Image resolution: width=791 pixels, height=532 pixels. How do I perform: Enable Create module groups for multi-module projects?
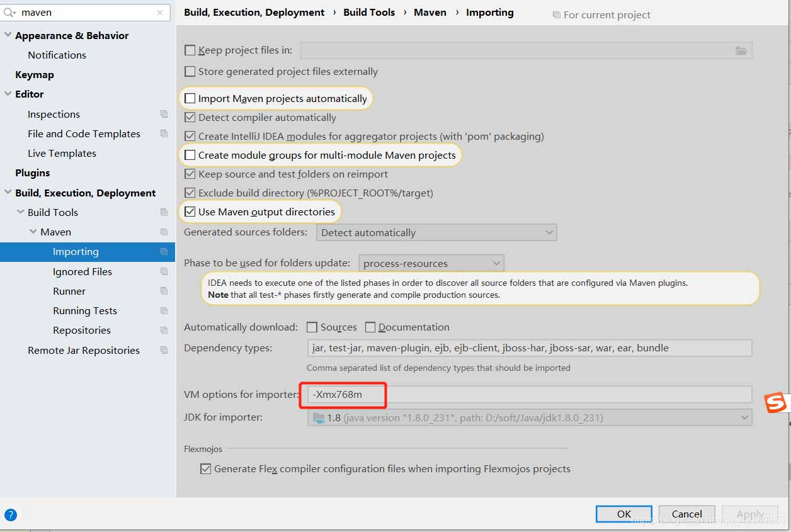pyautogui.click(x=190, y=155)
